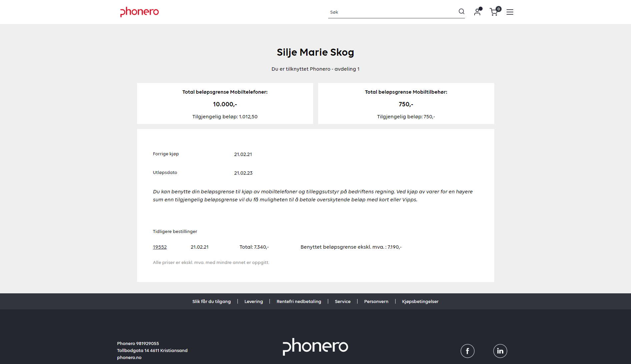Open previous order 19552

[160, 247]
